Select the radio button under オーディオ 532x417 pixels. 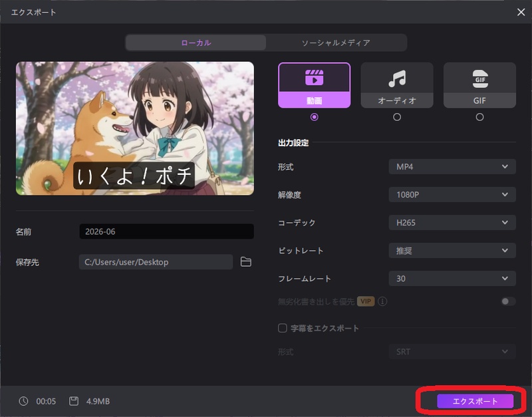397,117
